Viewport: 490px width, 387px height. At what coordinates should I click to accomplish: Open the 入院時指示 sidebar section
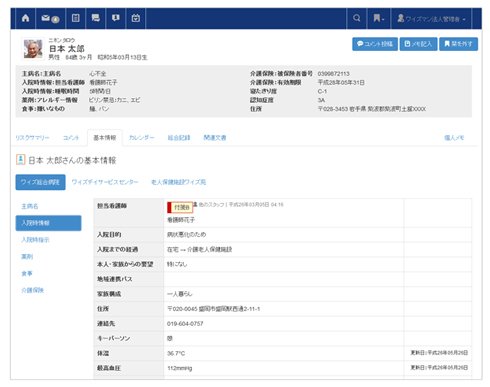35,240
